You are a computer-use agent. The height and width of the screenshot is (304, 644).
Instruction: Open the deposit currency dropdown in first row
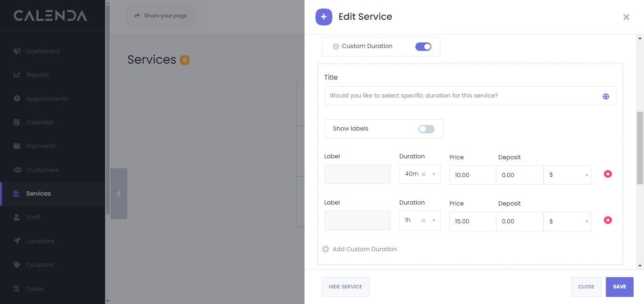tap(567, 175)
